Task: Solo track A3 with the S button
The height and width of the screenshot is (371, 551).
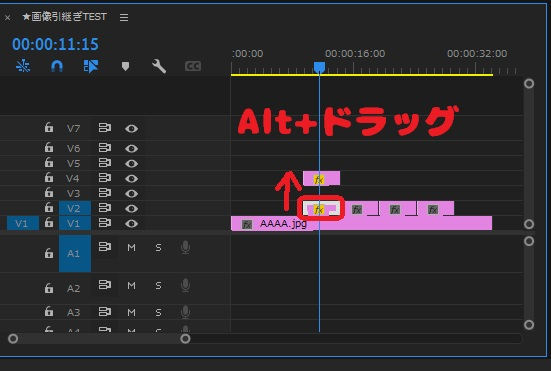Action: (x=158, y=312)
